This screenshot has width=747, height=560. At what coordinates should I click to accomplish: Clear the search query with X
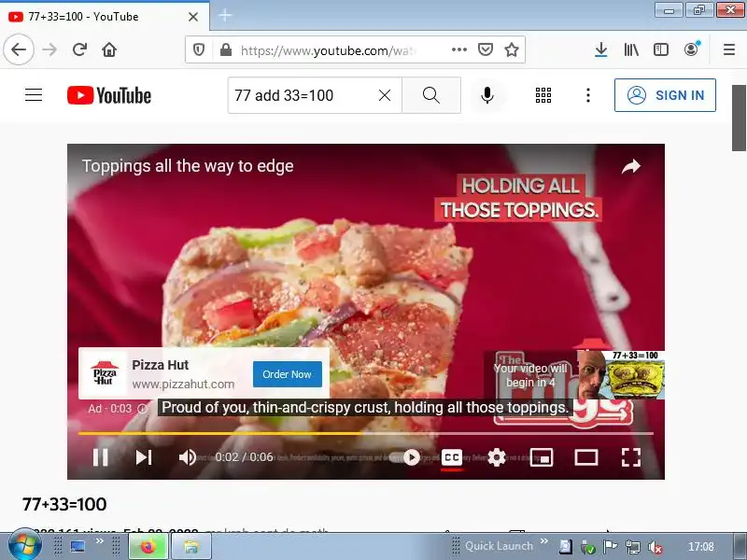pos(385,95)
